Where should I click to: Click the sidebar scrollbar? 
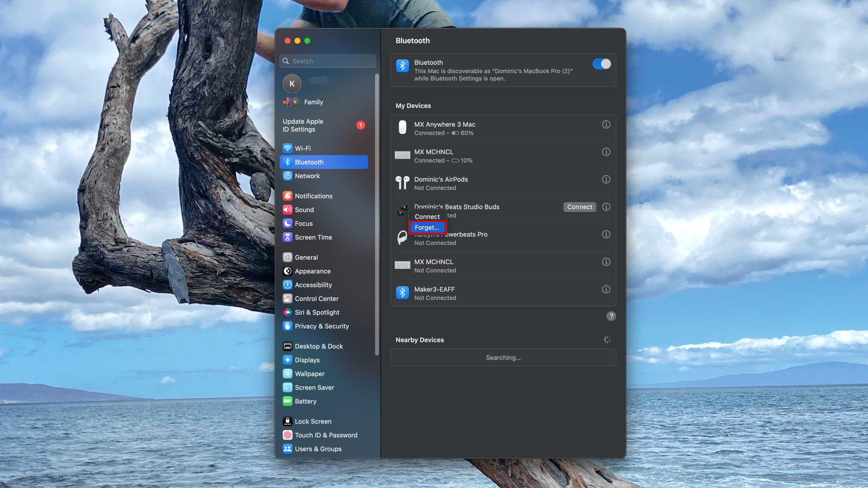pyautogui.click(x=377, y=215)
